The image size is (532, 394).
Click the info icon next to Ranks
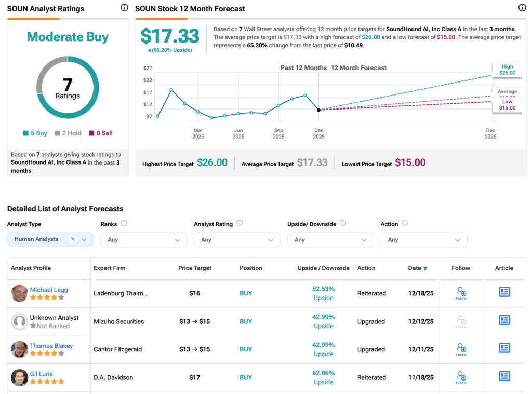[124, 224]
